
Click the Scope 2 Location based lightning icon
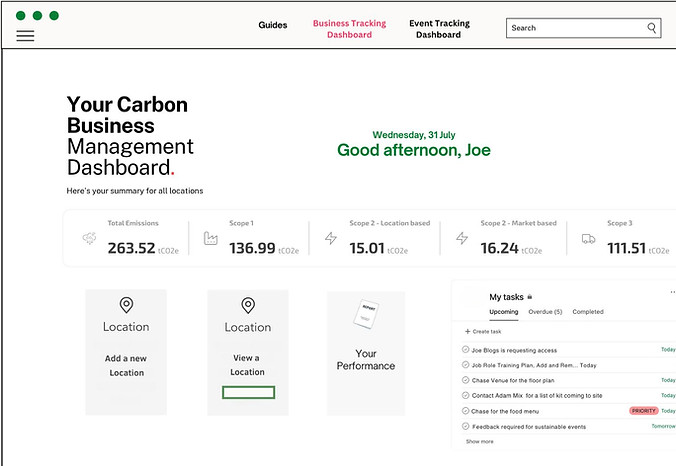click(331, 238)
